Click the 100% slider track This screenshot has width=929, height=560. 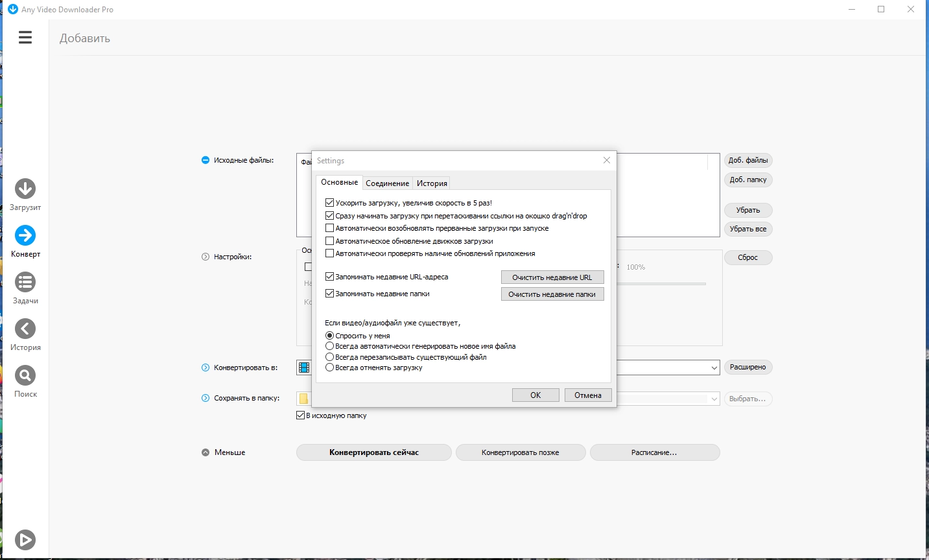coord(661,284)
